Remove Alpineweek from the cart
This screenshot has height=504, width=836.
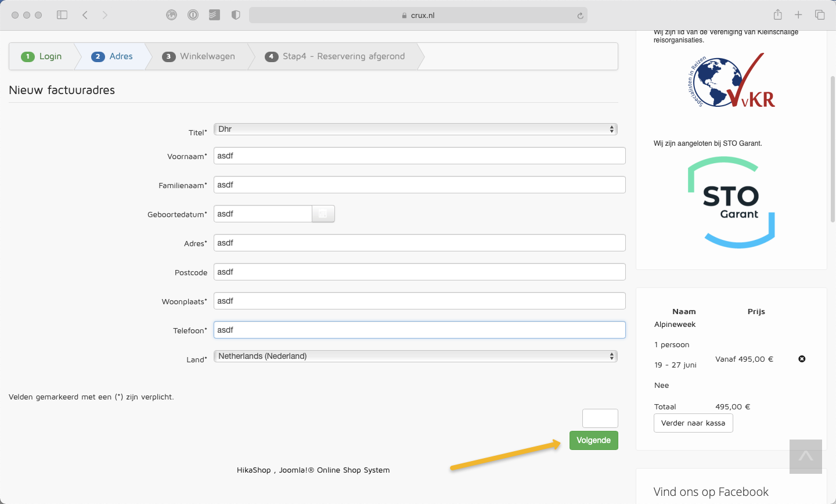802,359
